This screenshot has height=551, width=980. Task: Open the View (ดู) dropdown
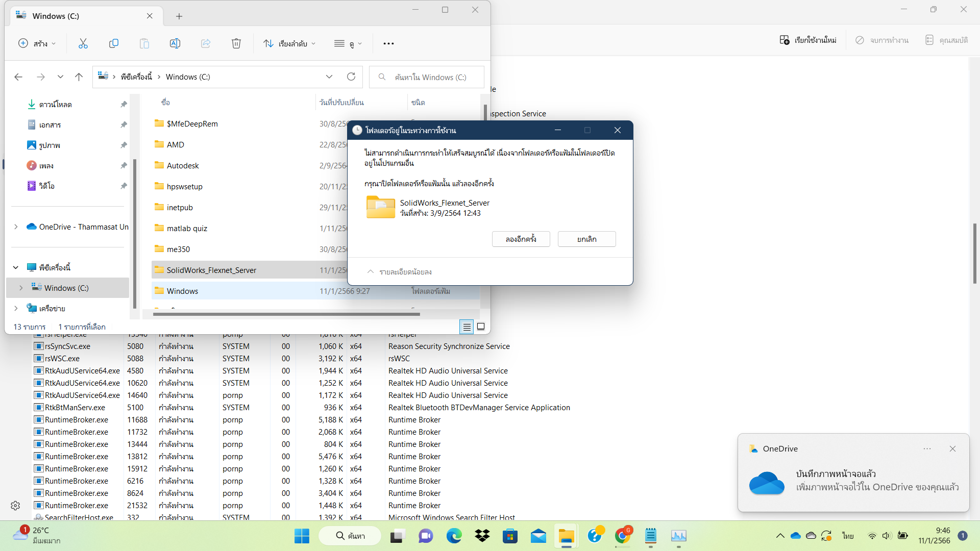click(x=348, y=43)
